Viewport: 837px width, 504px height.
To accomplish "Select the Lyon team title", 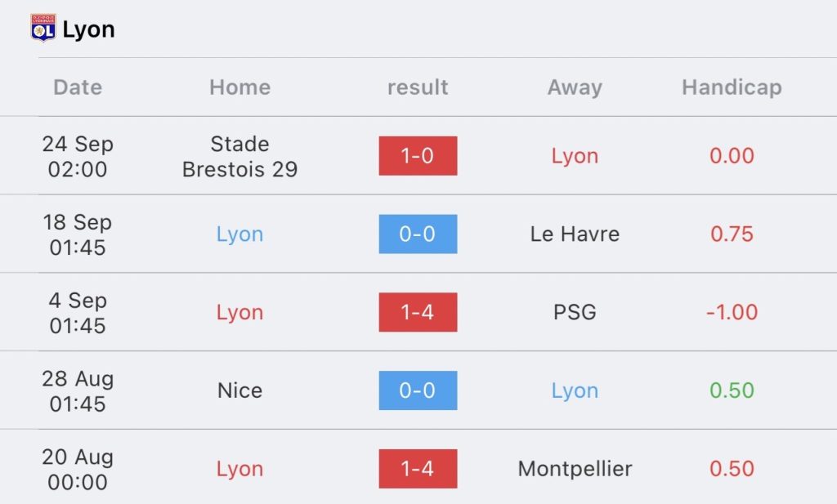I will pyautogui.click(x=88, y=29).
